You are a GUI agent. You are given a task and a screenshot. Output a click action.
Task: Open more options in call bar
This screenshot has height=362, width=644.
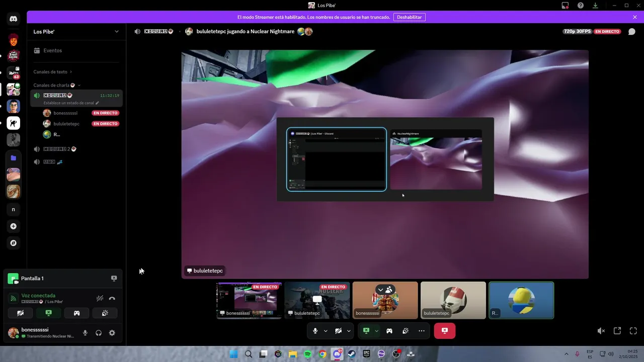click(422, 331)
